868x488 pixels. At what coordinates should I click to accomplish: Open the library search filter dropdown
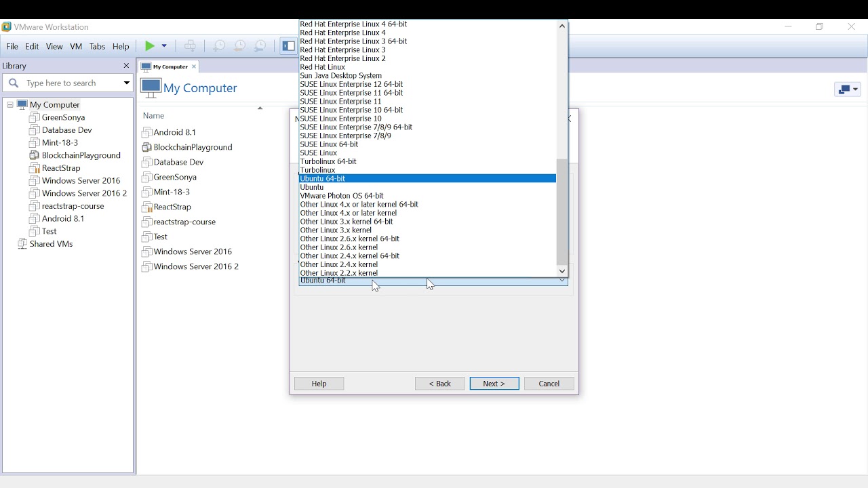pos(126,83)
